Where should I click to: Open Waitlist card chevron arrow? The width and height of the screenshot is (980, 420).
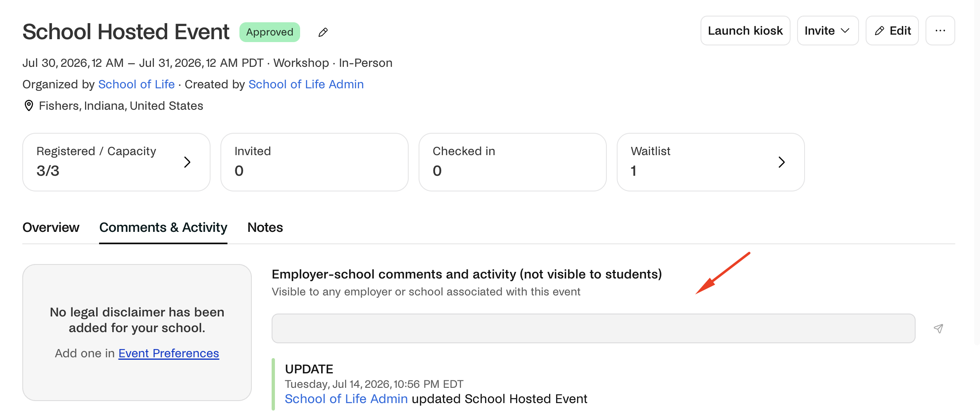[781, 162]
